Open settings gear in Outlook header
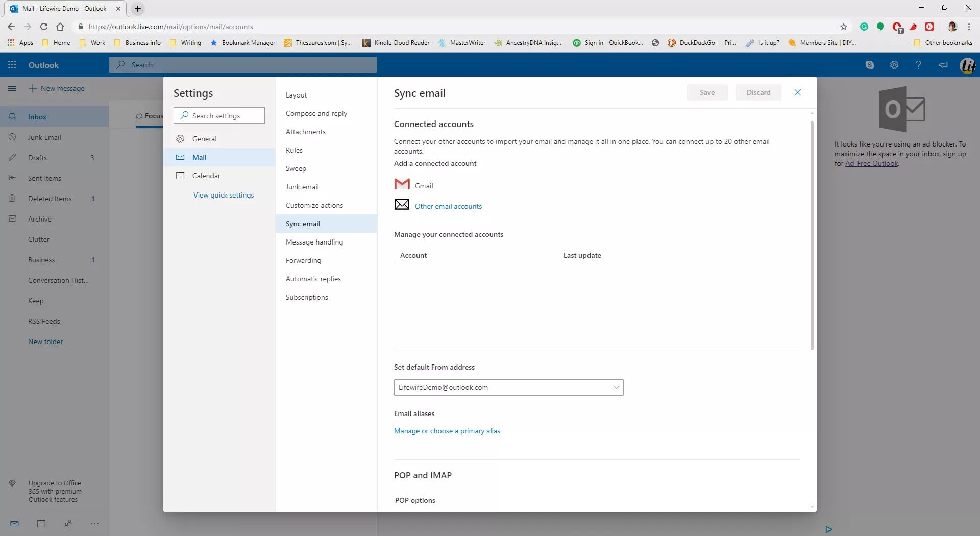Viewport: 980px width, 536px height. click(894, 65)
